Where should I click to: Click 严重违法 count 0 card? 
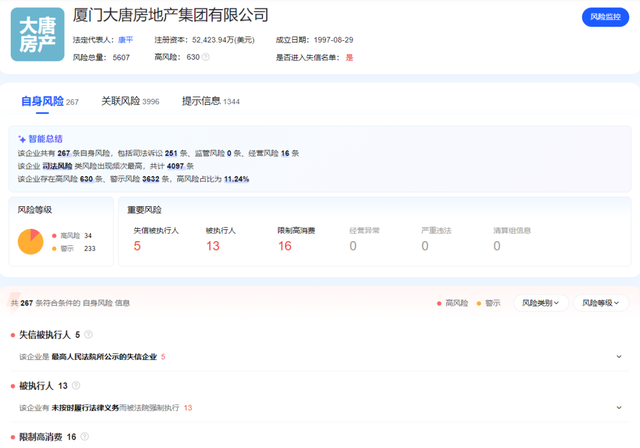[436, 239]
